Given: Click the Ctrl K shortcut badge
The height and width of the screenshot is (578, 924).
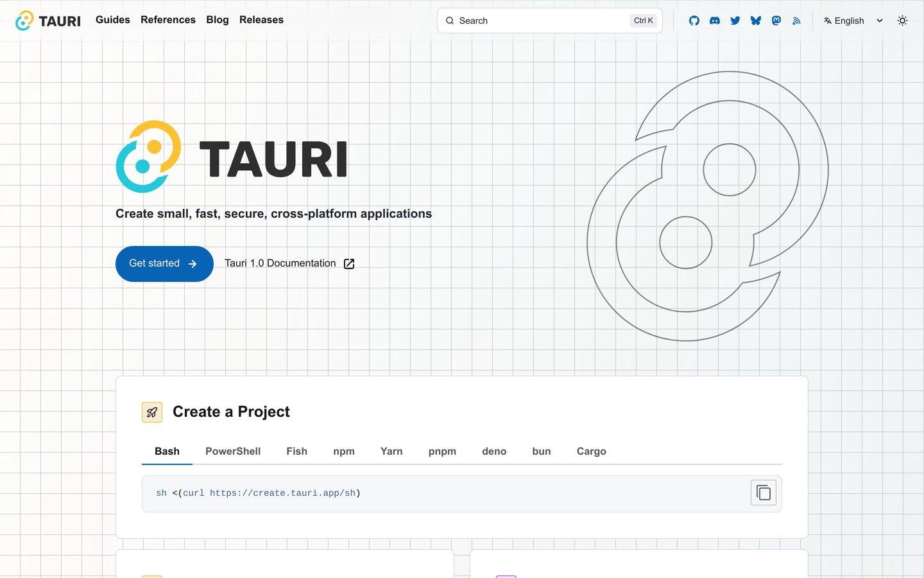Looking at the screenshot, I should click(644, 21).
